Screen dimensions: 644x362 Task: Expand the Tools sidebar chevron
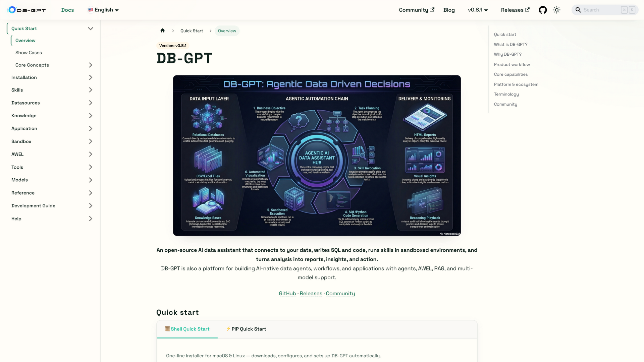pos(91,167)
